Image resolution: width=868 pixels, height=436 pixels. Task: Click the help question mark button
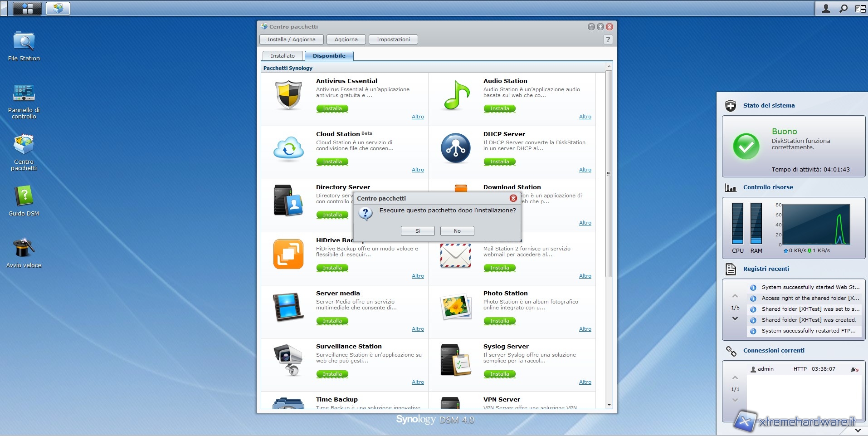pyautogui.click(x=608, y=39)
